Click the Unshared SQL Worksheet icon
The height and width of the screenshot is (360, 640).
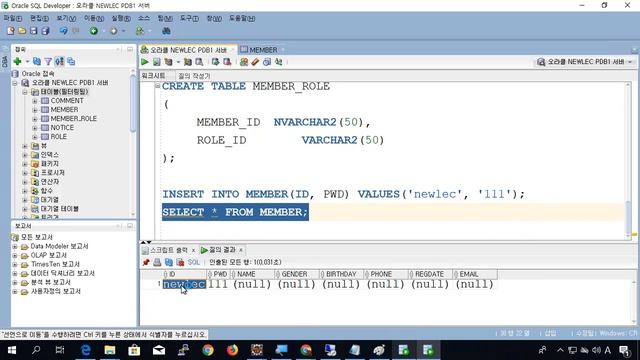pyautogui.click(x=244, y=62)
